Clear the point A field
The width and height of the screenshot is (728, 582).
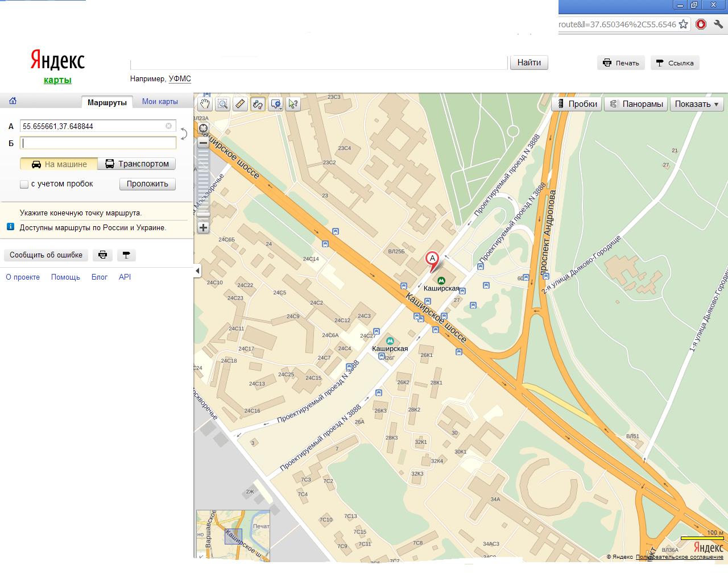pos(169,126)
